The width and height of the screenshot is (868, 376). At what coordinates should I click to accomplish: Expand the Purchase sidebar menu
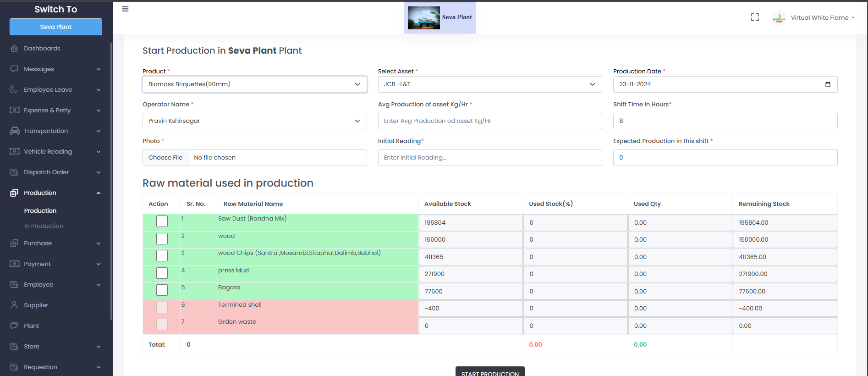55,243
